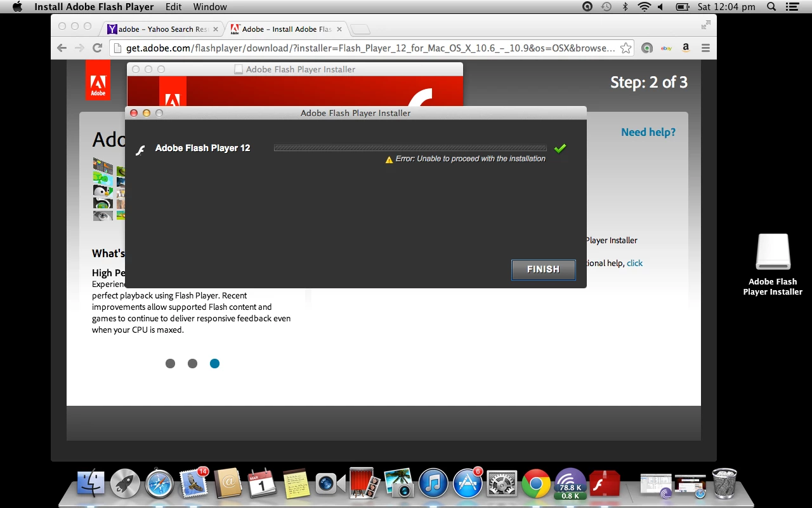The image size is (812, 508).
Task: Open the Chrome hamburger menu
Action: [705, 48]
